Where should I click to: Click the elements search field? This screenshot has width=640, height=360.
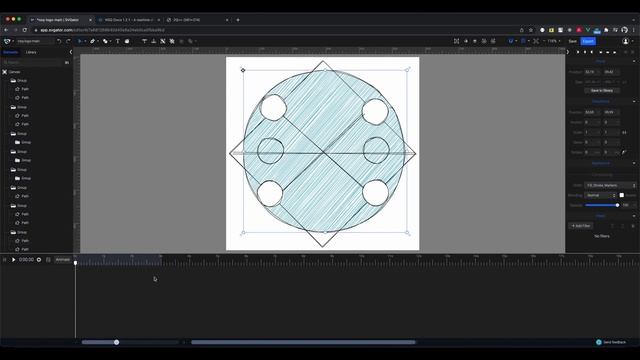click(x=33, y=62)
